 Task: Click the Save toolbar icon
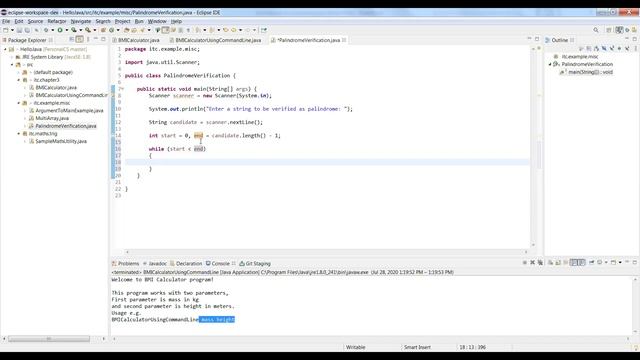pyautogui.click(x=19, y=30)
